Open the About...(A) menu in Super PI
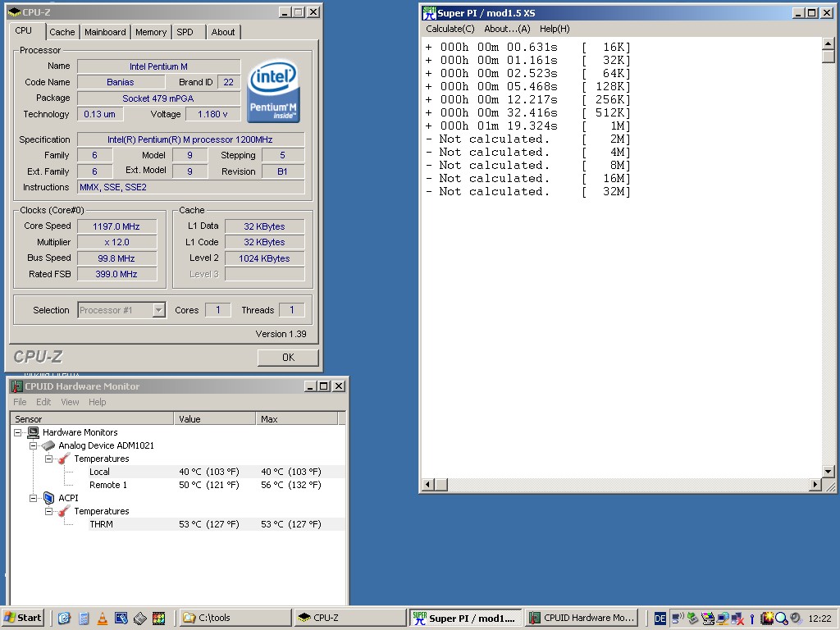The image size is (840, 630). (x=507, y=29)
